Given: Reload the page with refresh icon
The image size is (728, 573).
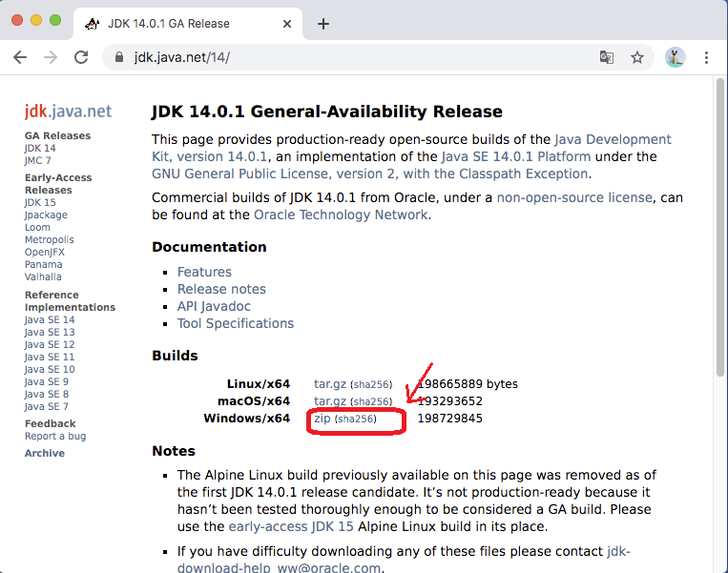Looking at the screenshot, I should point(82,57).
